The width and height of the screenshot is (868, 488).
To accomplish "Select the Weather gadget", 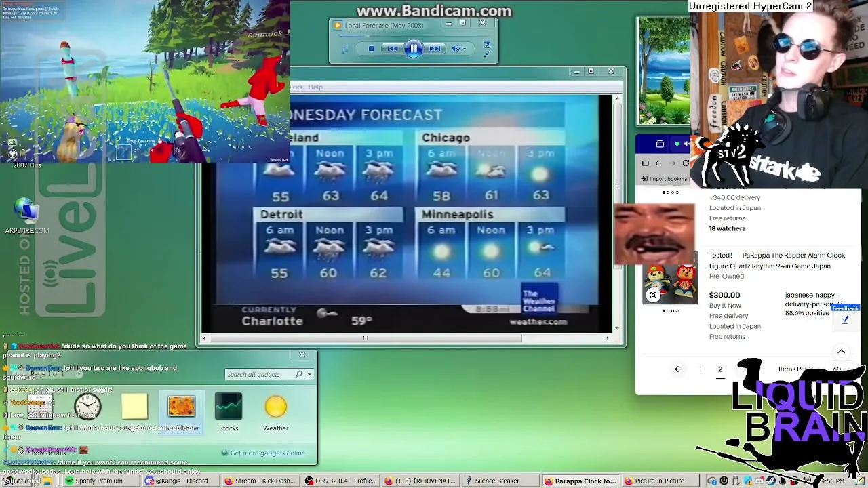I will click(x=275, y=411).
